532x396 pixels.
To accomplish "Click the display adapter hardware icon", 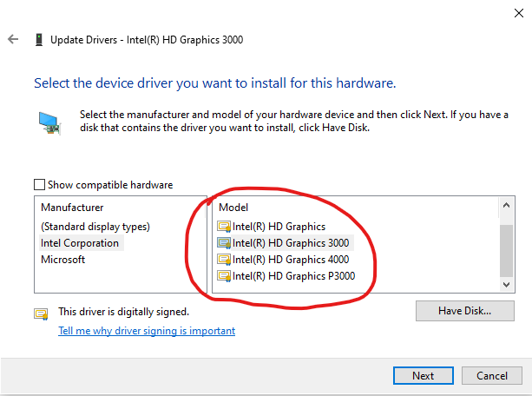I will tap(49, 123).
